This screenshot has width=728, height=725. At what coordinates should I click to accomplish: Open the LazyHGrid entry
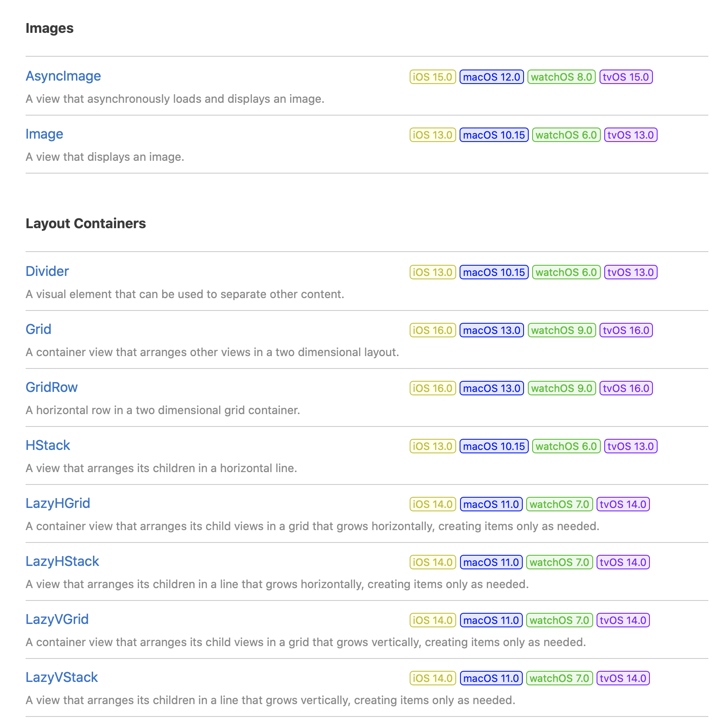pos(58,503)
